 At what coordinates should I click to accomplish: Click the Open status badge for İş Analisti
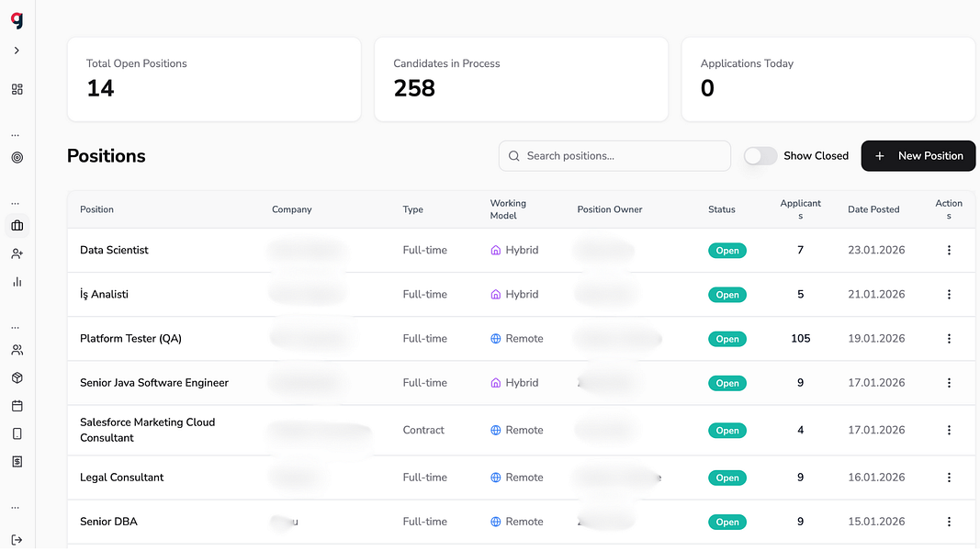pyautogui.click(x=727, y=295)
